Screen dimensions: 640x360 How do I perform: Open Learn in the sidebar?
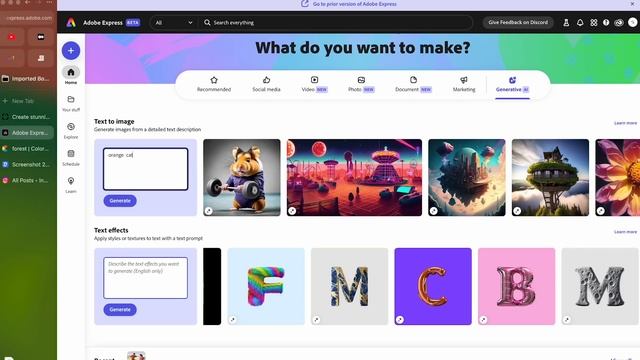[71, 185]
